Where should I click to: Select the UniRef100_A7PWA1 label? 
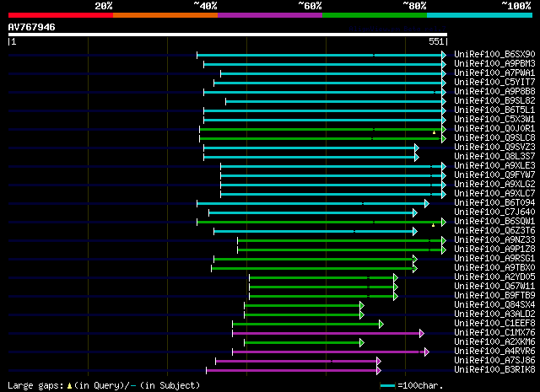click(494, 73)
